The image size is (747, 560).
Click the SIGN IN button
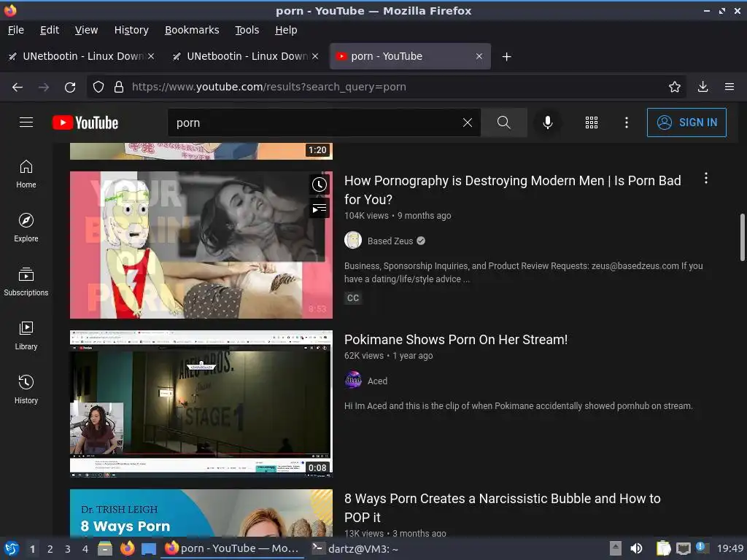click(x=686, y=122)
